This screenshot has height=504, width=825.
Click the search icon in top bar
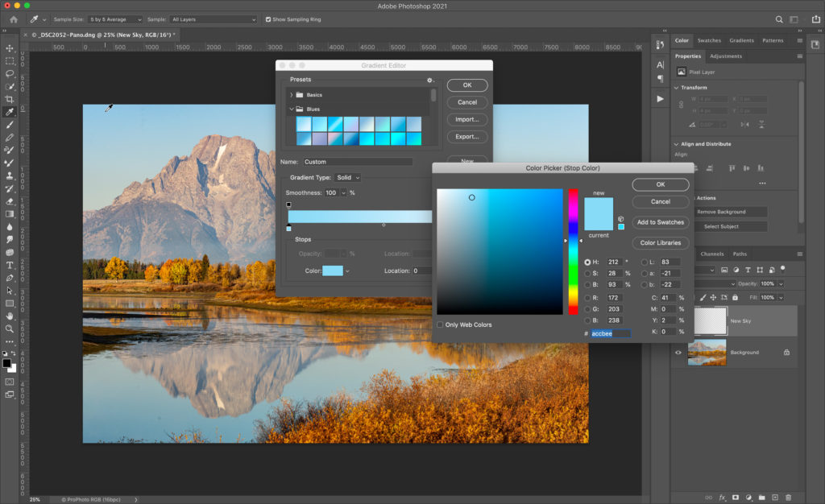click(779, 19)
